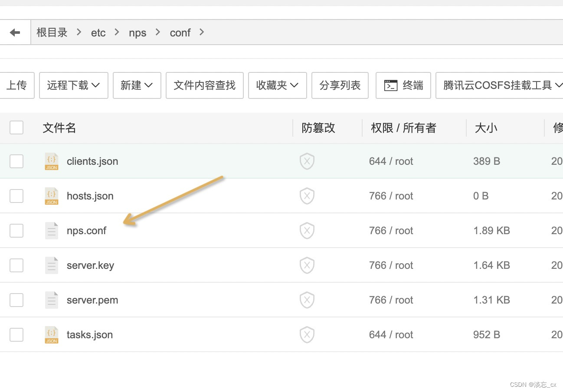Open the hosts.json file name
Image resolution: width=563 pixels, height=392 pixels.
coord(90,196)
